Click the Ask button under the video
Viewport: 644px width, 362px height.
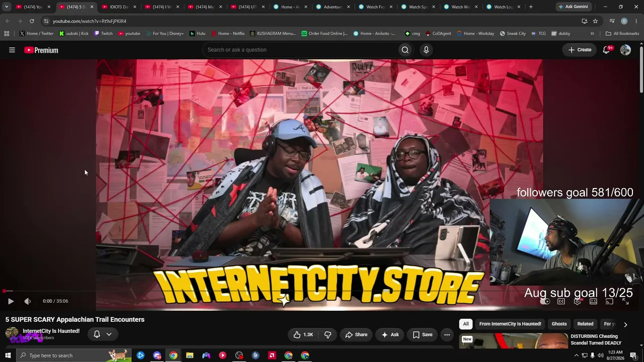tap(390, 335)
